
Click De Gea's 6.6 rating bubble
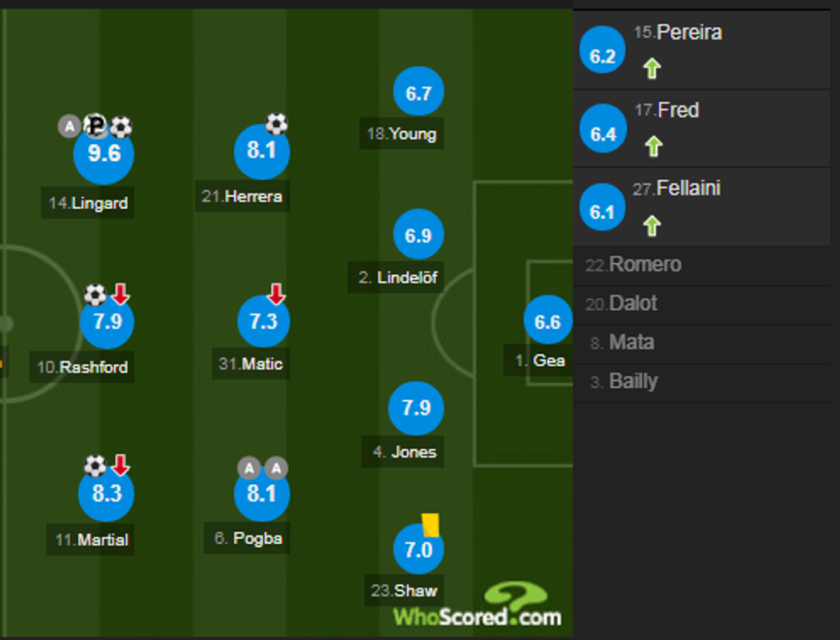[547, 320]
